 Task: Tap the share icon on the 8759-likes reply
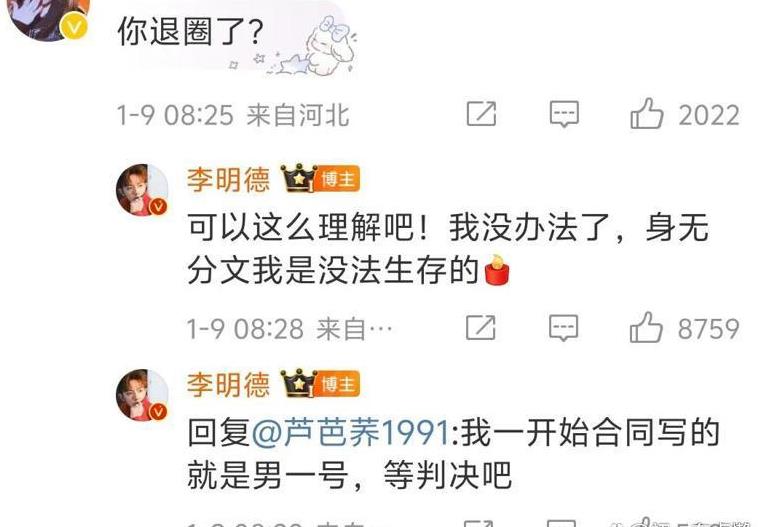(x=481, y=327)
